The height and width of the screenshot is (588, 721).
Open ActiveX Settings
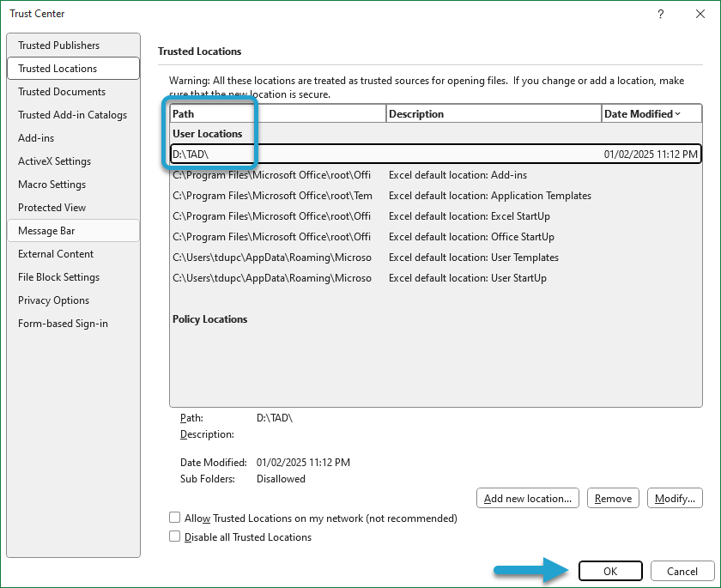pyautogui.click(x=74, y=161)
